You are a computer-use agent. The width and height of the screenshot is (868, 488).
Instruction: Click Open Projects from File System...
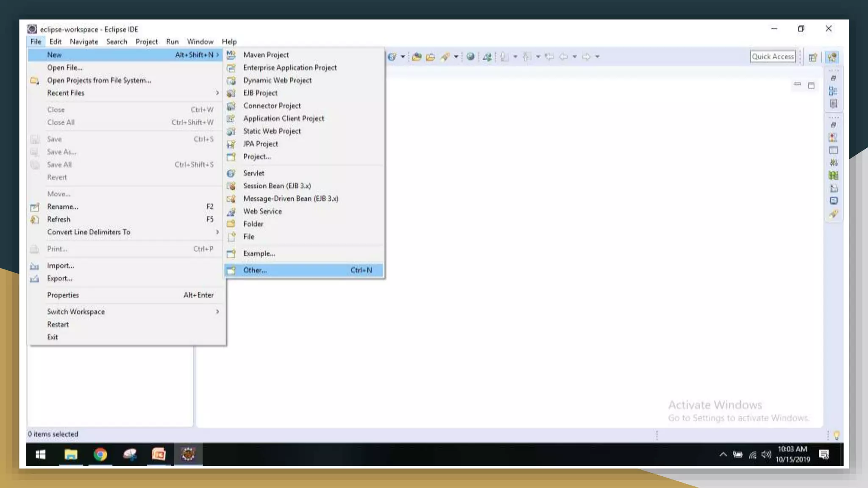tap(99, 80)
